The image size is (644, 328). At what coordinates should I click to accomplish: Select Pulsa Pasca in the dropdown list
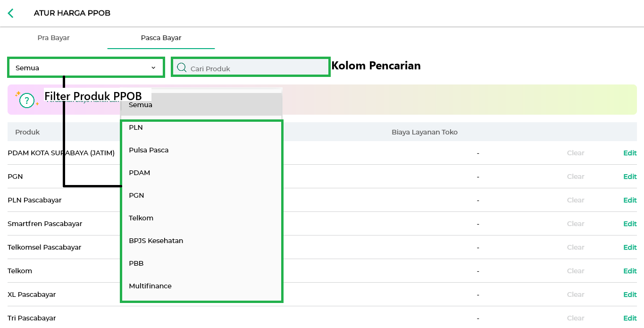(x=201, y=150)
